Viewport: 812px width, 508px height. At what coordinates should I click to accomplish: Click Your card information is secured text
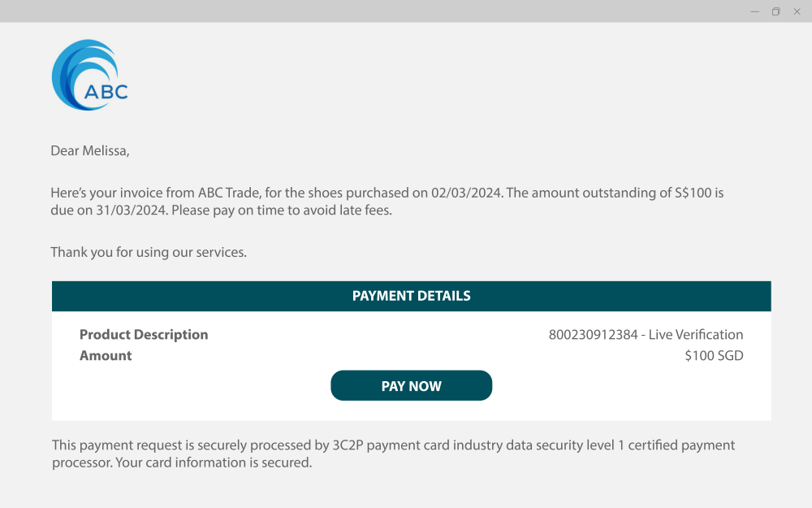click(214, 462)
